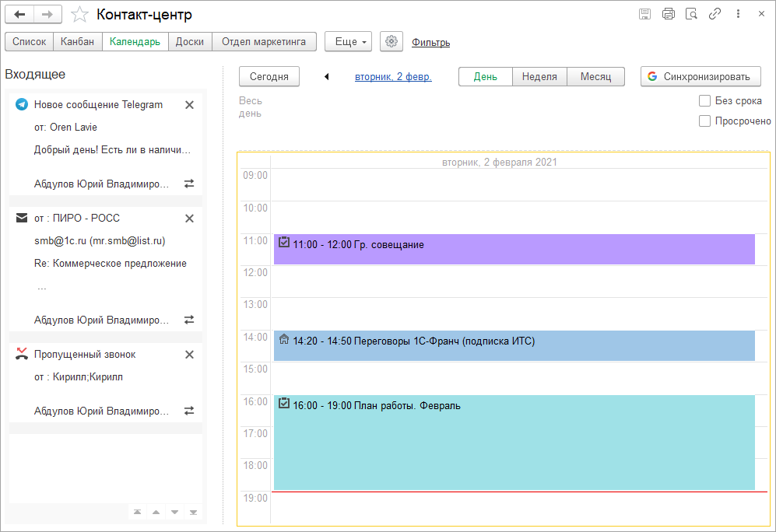Go to the previous day with the left arrow

pyautogui.click(x=326, y=77)
